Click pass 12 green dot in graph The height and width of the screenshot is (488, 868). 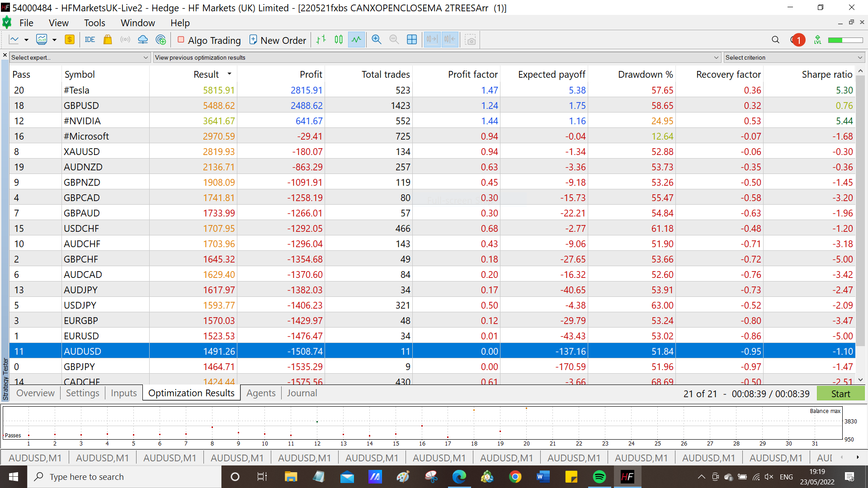[x=317, y=422]
